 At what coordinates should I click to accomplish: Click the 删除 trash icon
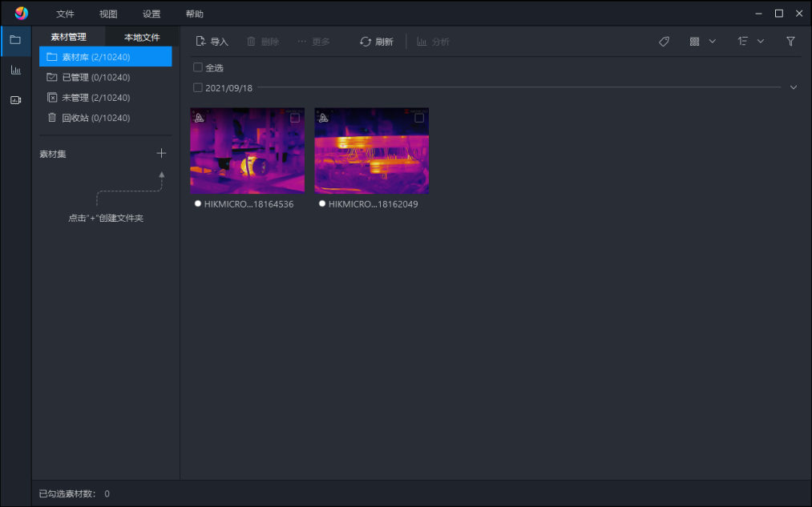[251, 42]
